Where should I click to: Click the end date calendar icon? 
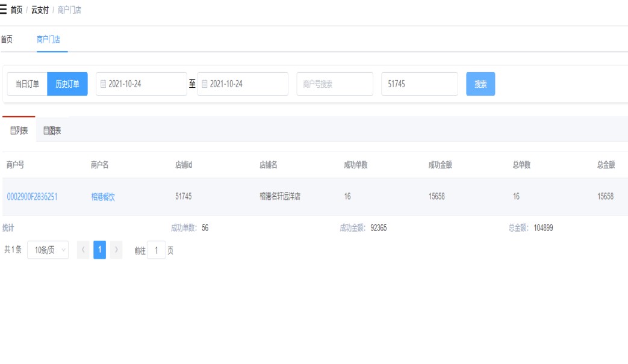click(204, 84)
